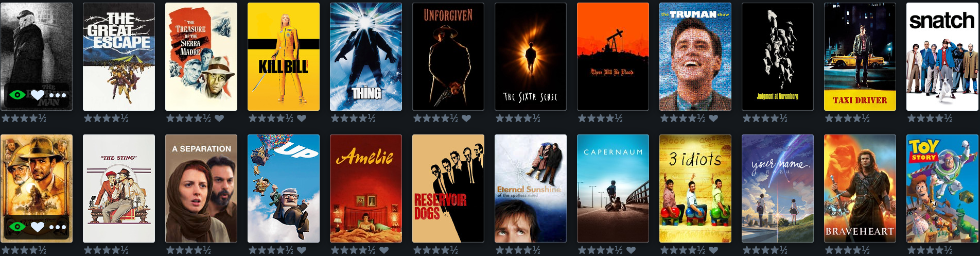Image resolution: width=980 pixels, height=256 pixels.
Task: Click the heart icon below Capernaum poster
Action: (631, 250)
